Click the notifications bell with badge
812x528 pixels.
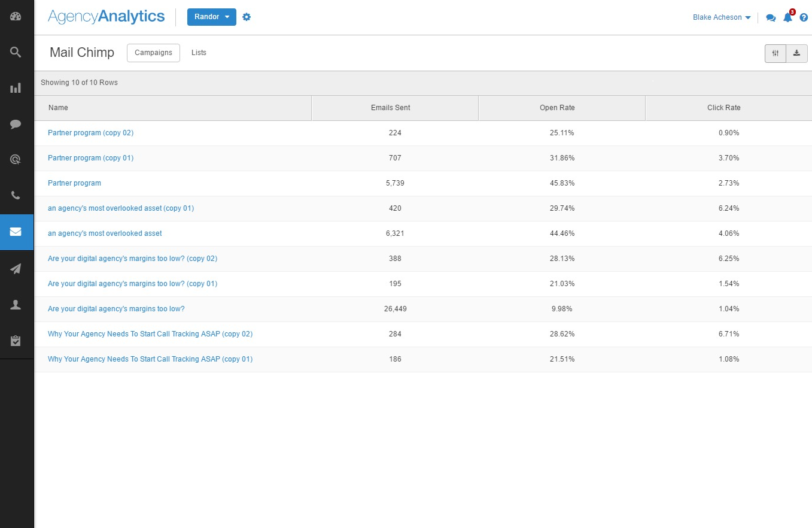coord(788,18)
